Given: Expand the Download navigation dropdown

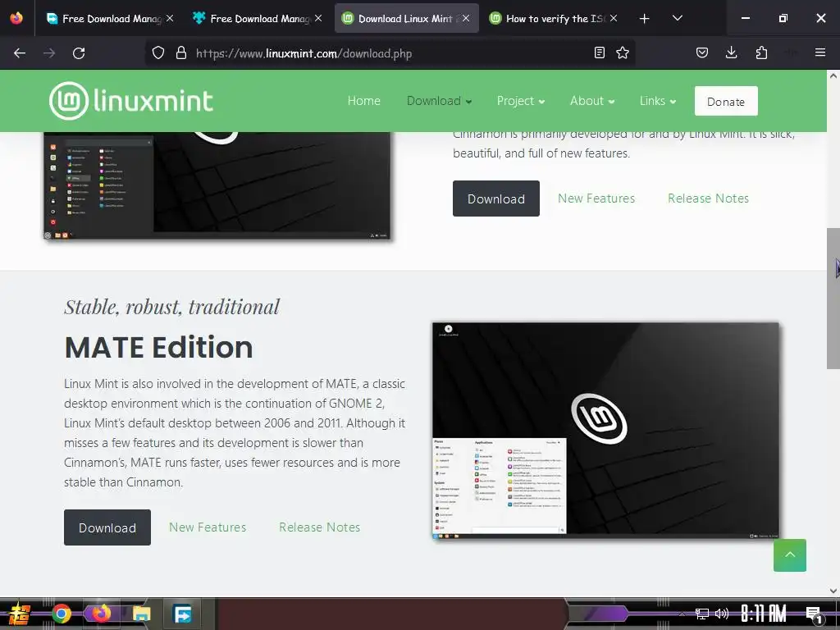Looking at the screenshot, I should click(440, 101).
